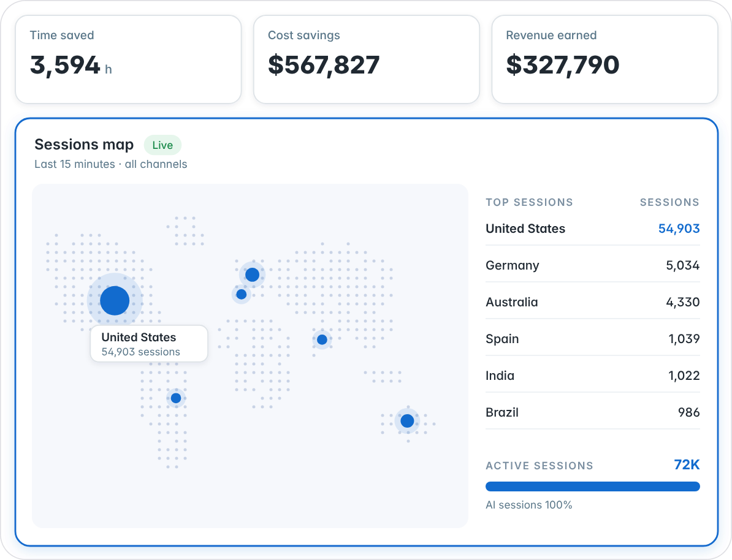The width and height of the screenshot is (732, 560).
Task: Click the $567,827 cost savings value
Action: tap(324, 65)
